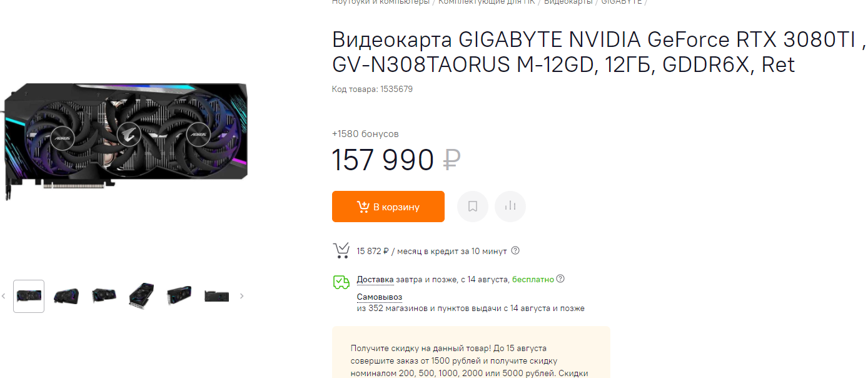Bookmark this product with the favorites icon
Screen dimensions: 868x378
coord(473,207)
